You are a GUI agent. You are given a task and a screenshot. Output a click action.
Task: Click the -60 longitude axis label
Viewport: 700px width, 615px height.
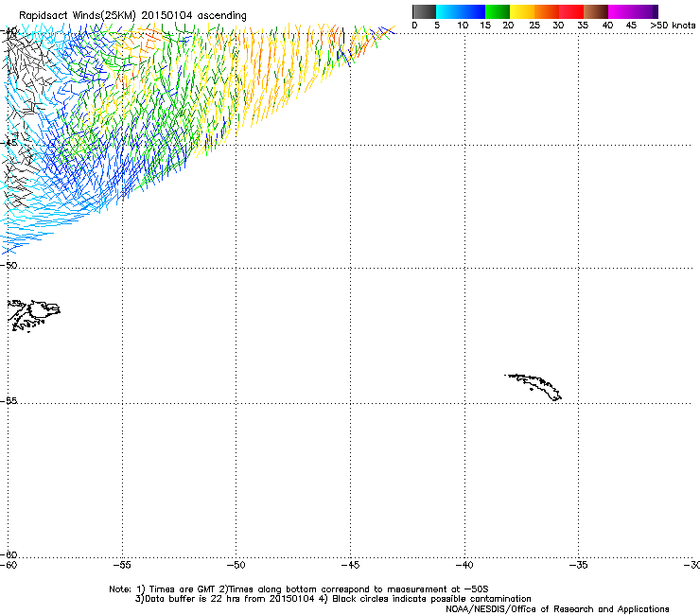tap(9, 565)
